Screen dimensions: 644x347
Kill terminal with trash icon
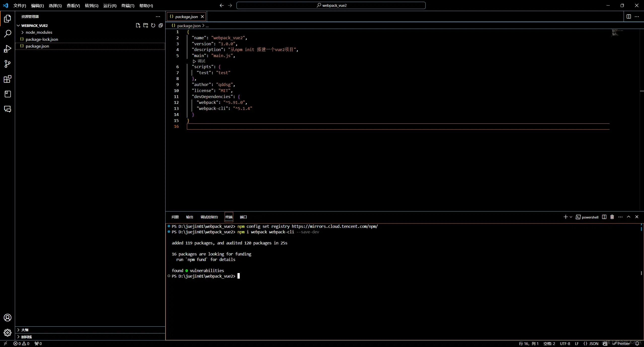point(612,217)
